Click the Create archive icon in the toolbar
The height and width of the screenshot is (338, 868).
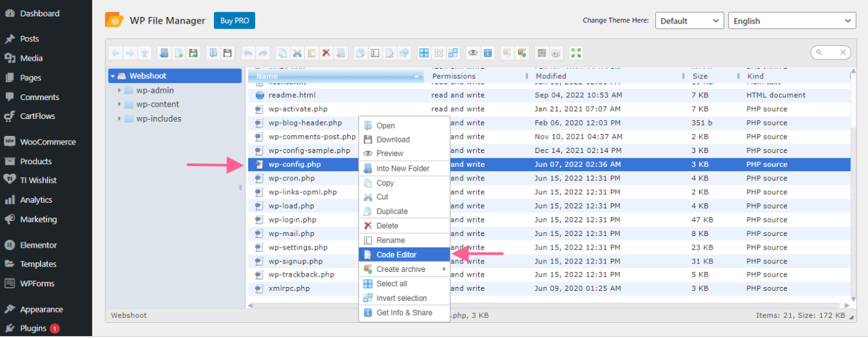click(521, 53)
